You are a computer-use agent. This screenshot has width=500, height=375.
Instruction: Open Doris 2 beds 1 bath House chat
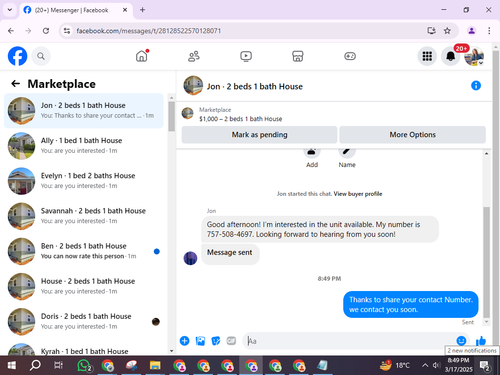(x=84, y=322)
